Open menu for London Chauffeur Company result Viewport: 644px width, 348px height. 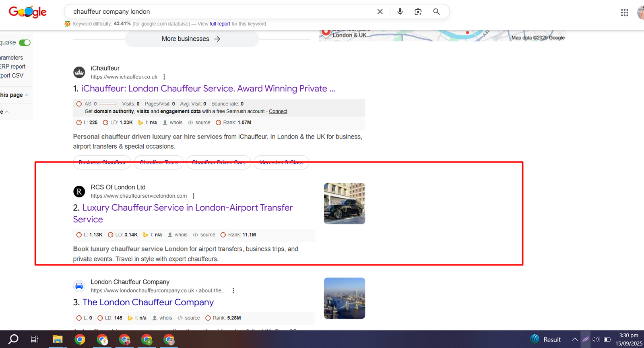pos(233,291)
